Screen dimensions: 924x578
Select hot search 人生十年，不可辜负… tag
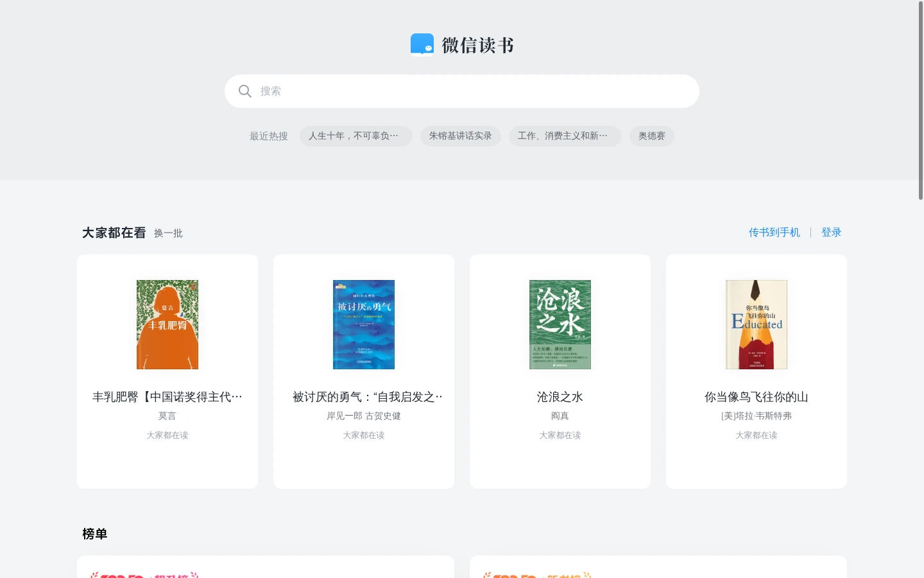coord(356,136)
